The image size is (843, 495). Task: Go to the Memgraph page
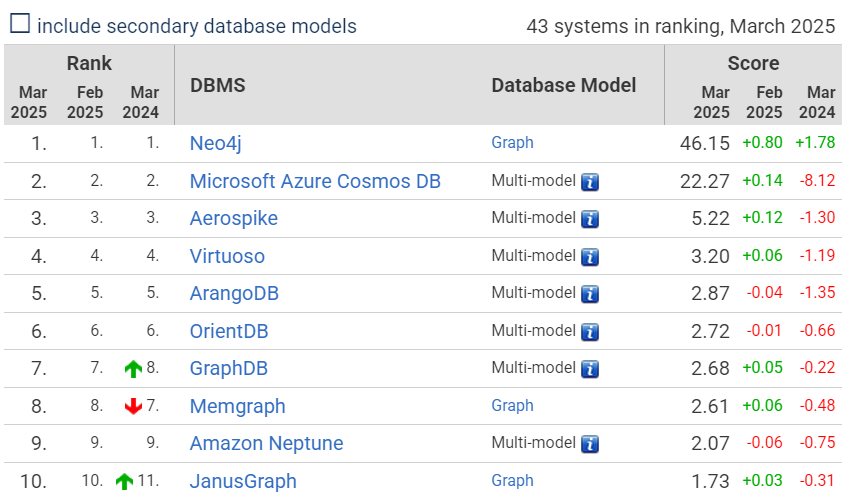pos(237,406)
